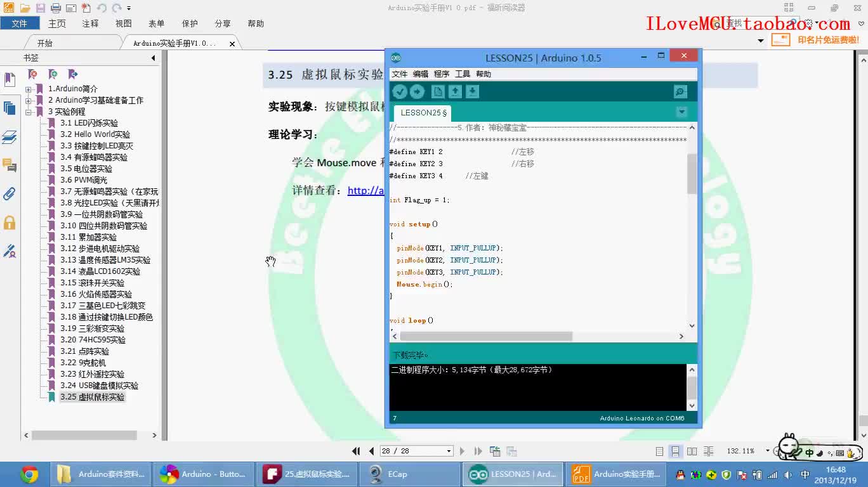
Task: Open the 文件 menu in PDF reader
Action: tap(20, 23)
